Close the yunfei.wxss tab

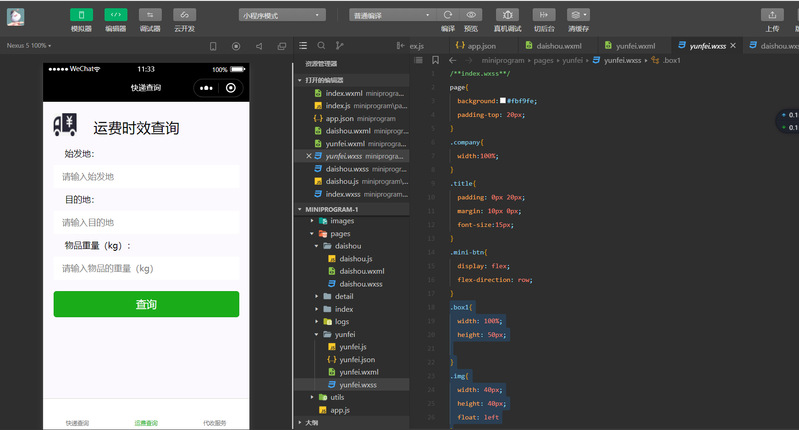pyautogui.click(x=733, y=45)
